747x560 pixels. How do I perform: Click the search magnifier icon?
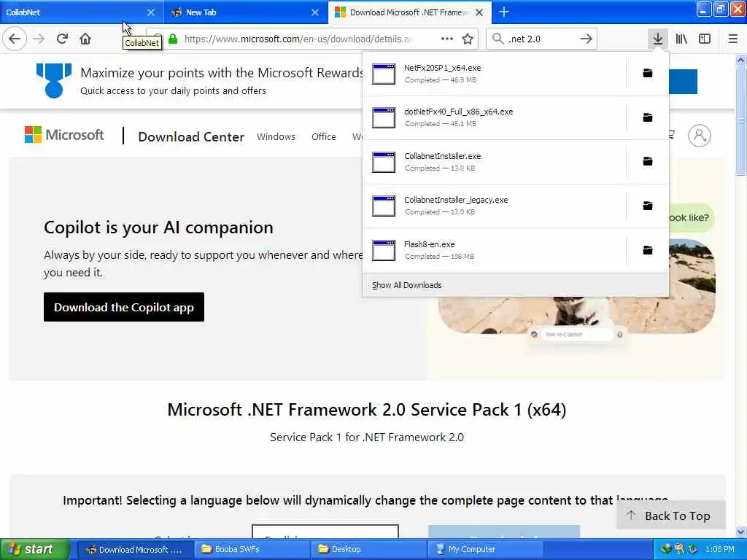(x=498, y=39)
